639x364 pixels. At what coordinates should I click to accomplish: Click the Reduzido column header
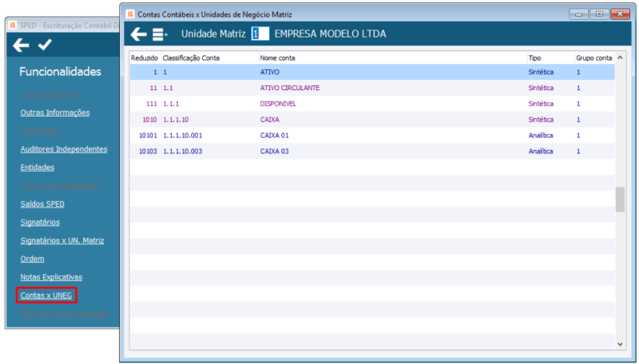[145, 58]
